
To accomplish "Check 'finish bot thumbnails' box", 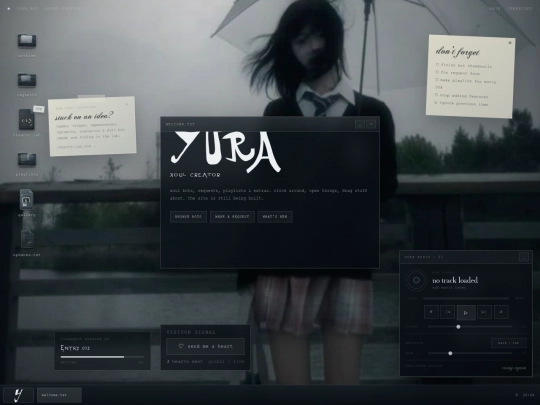I will (437, 64).
